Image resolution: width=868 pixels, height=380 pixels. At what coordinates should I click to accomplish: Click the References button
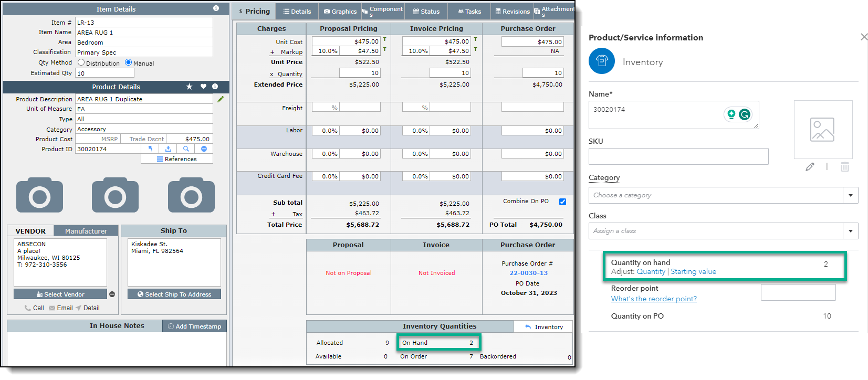tap(177, 159)
